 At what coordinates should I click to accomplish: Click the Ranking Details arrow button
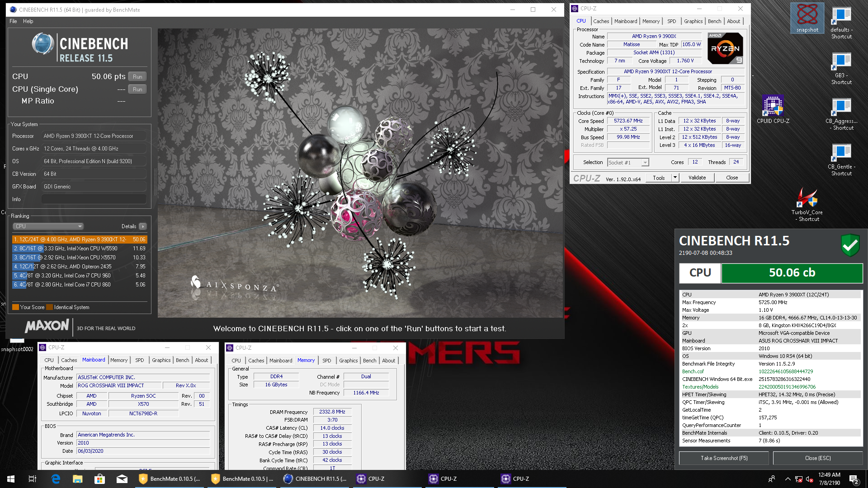pyautogui.click(x=142, y=226)
